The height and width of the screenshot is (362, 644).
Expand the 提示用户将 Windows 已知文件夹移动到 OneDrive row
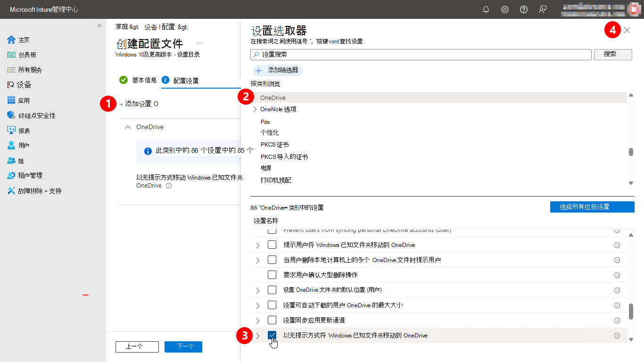pyautogui.click(x=257, y=245)
